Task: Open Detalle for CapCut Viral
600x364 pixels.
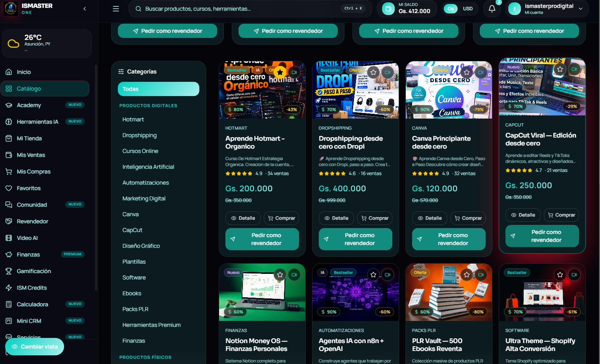Action: tap(523, 215)
